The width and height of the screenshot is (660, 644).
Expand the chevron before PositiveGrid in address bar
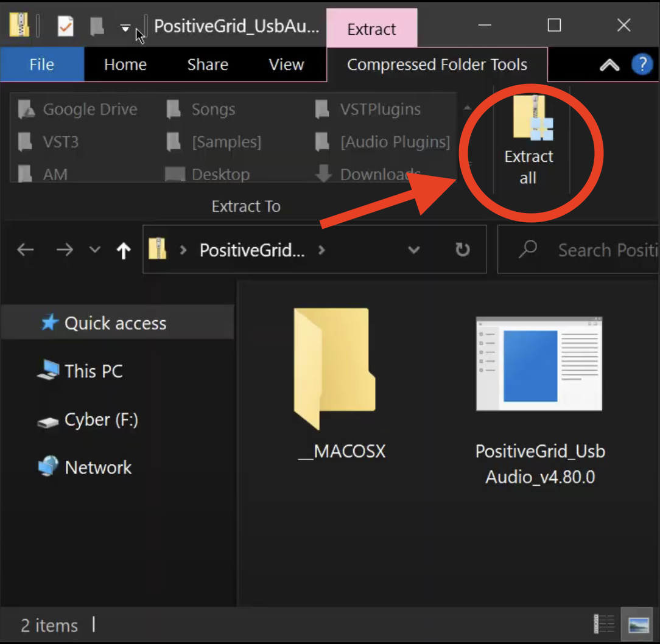pyautogui.click(x=183, y=250)
